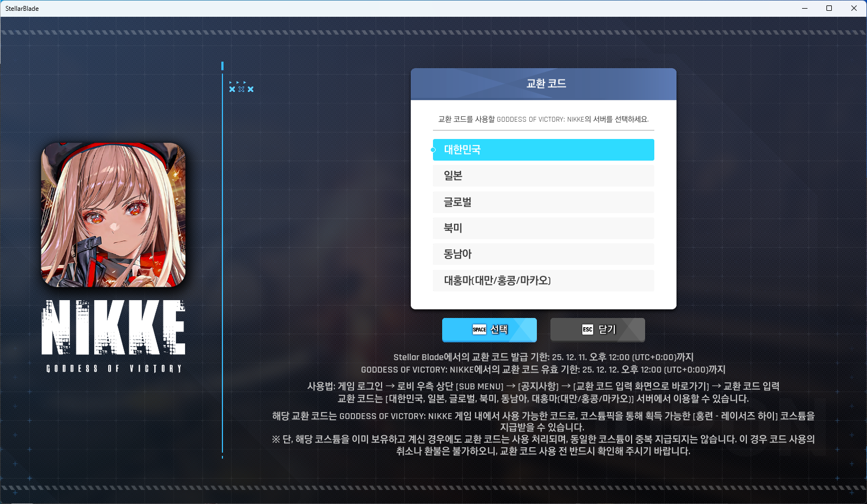Minimize the StellarBlade window
867x504 pixels.
click(805, 8)
